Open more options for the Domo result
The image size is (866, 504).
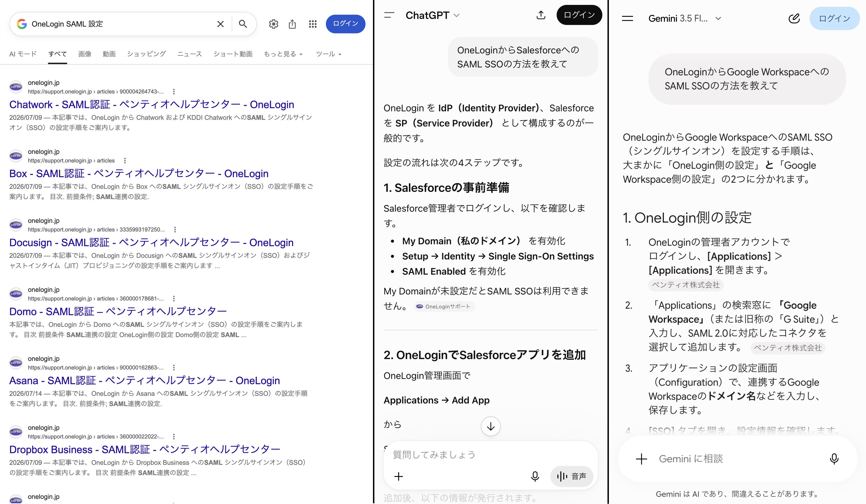click(174, 299)
